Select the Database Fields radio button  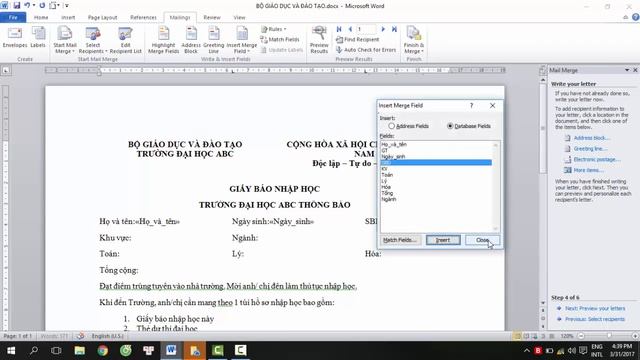450,126
